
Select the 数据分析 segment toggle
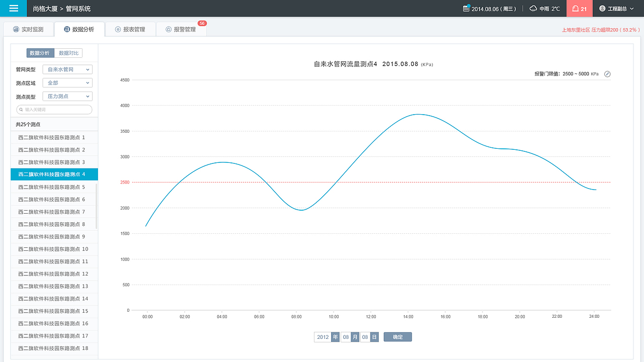[x=40, y=53]
